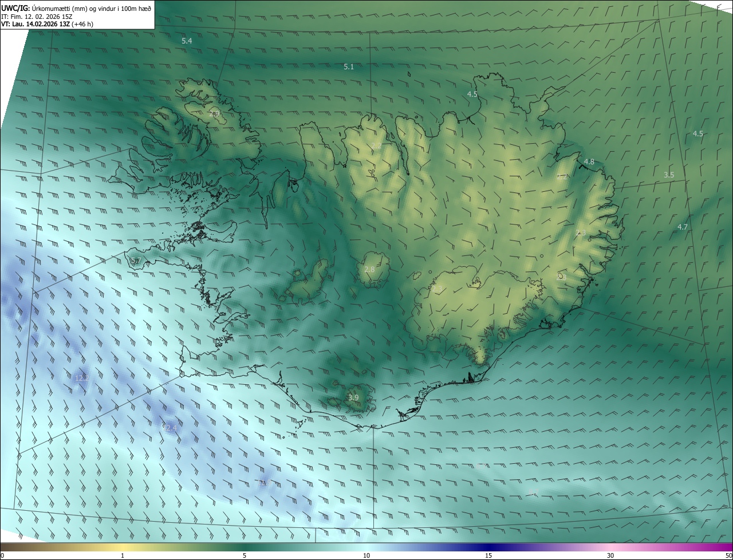This screenshot has height=560, width=733.
Task: Click the 4.8 value on the east coast
Action: point(589,162)
